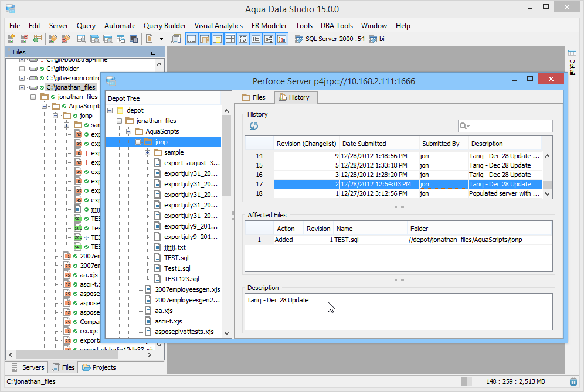Select history row 18 Populated server entry
This screenshot has height=392, width=584.
coord(393,193)
